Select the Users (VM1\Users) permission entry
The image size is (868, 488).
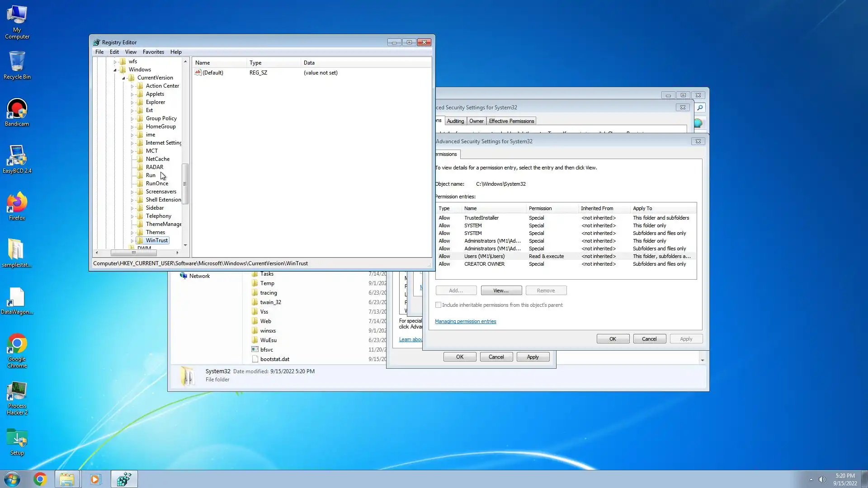484,256
